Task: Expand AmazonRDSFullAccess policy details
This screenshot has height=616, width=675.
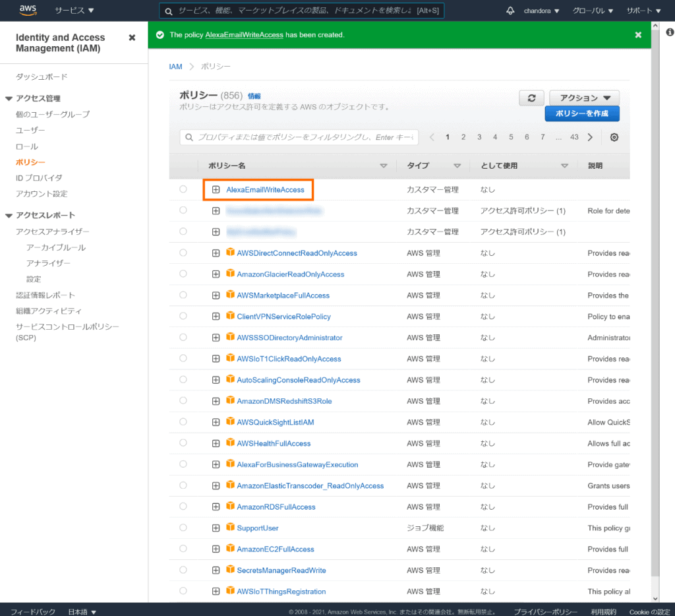Action: [216, 507]
